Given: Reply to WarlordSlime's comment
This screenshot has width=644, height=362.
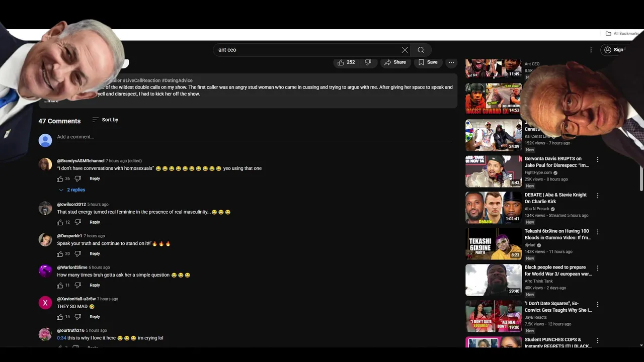Looking at the screenshot, I should point(95,285).
